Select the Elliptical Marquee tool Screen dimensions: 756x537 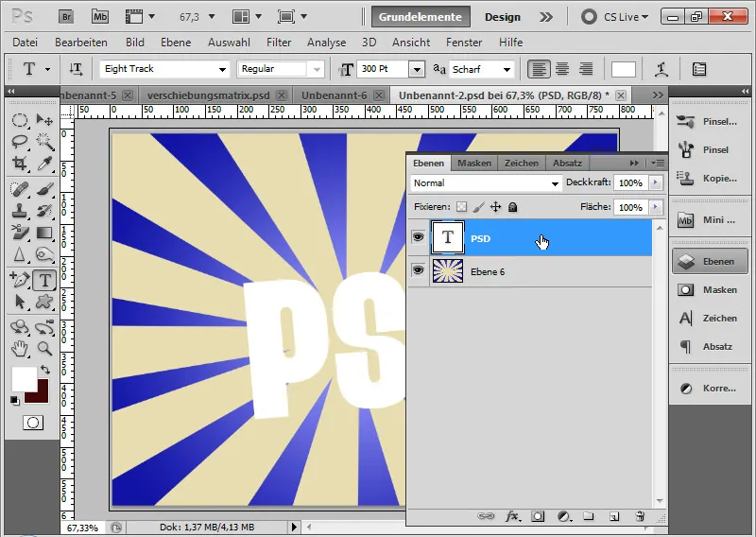click(x=19, y=119)
